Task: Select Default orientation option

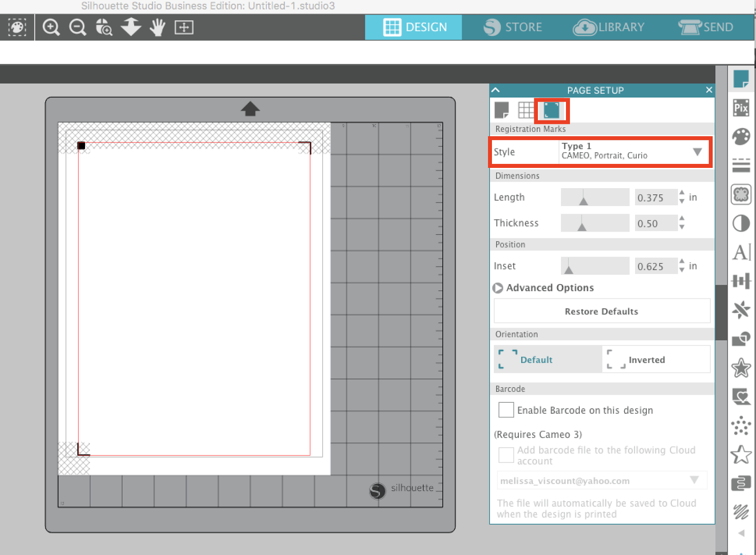Action: point(548,359)
